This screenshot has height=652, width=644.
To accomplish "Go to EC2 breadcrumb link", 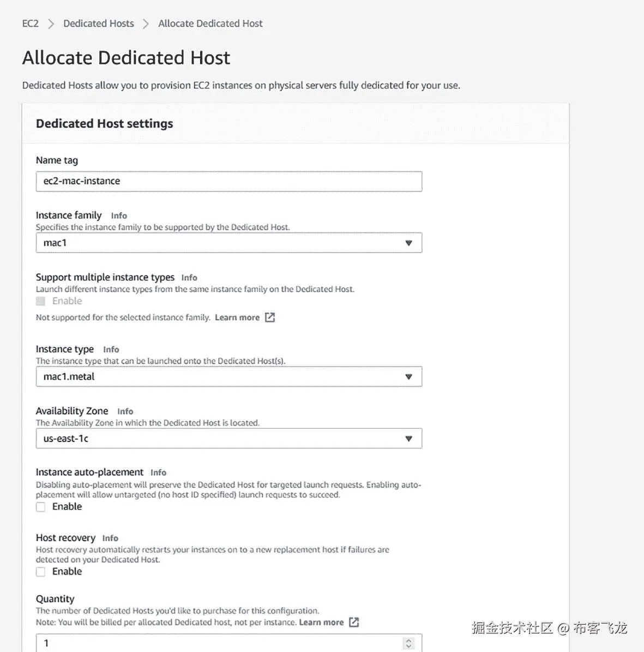I will pyautogui.click(x=30, y=23).
